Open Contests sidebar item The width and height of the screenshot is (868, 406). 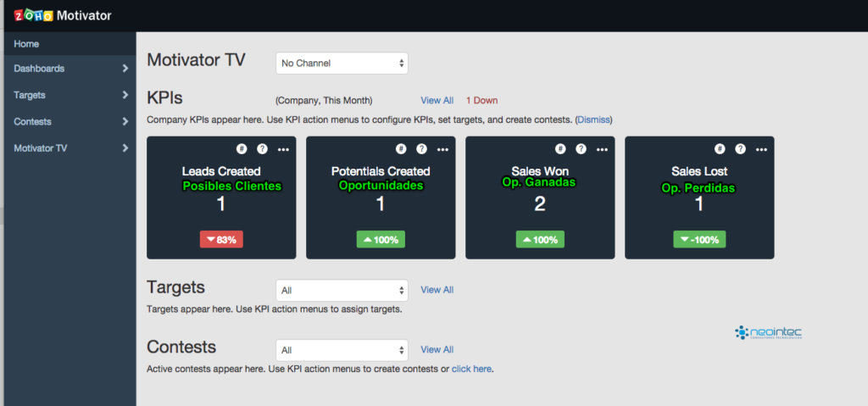coord(70,122)
